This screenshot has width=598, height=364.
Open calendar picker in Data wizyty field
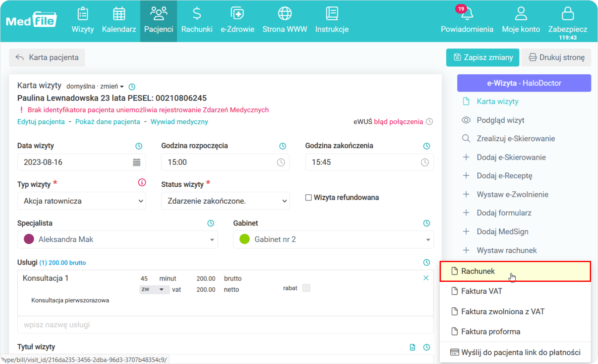[137, 162]
